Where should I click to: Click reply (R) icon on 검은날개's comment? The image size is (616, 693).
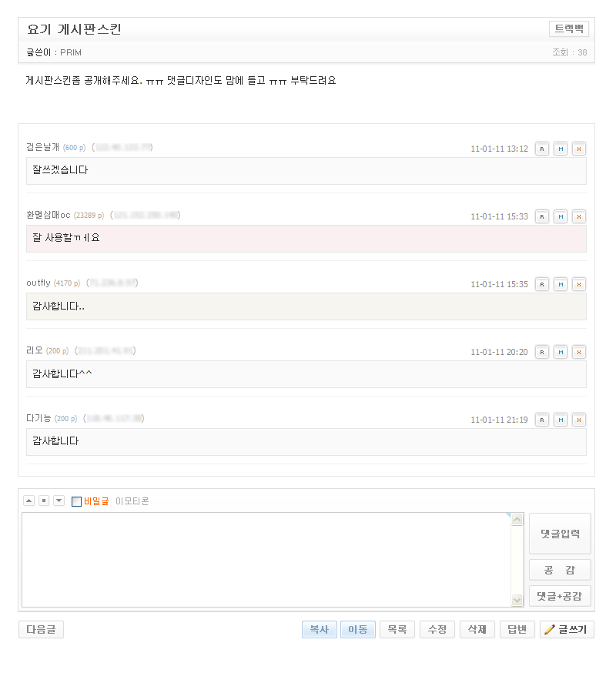542,149
